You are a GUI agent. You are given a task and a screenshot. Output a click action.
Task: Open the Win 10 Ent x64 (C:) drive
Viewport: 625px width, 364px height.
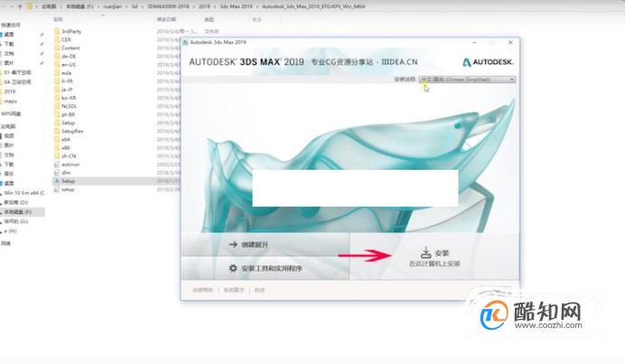(23, 193)
